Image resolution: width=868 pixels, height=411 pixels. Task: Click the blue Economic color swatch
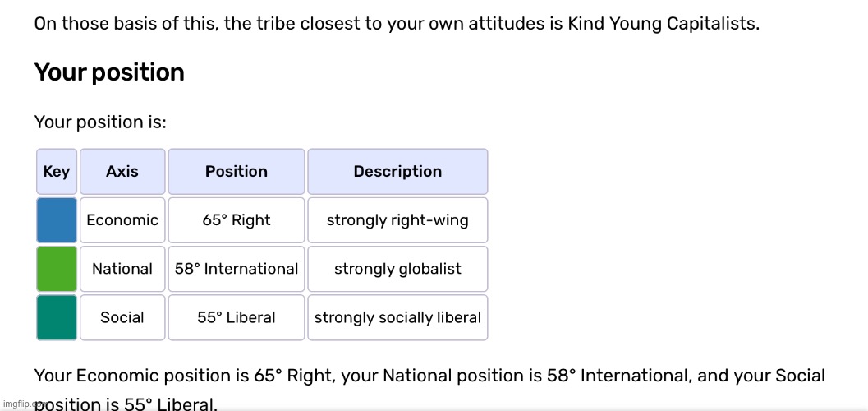(57, 220)
